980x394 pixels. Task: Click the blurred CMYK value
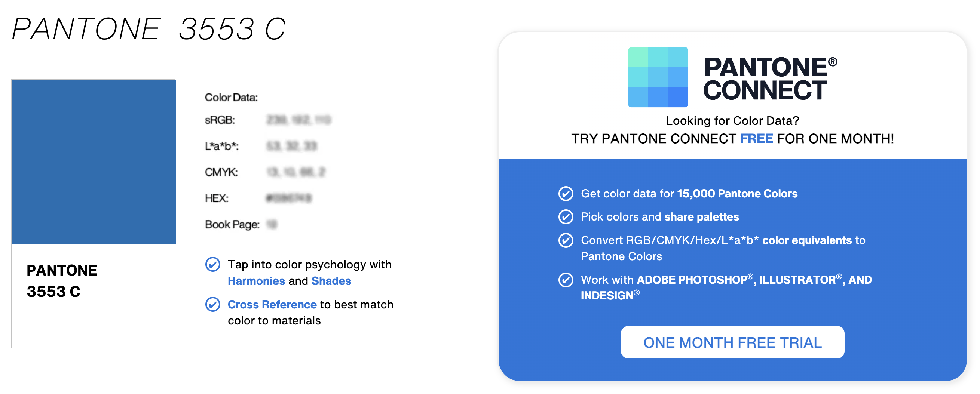[x=295, y=172]
